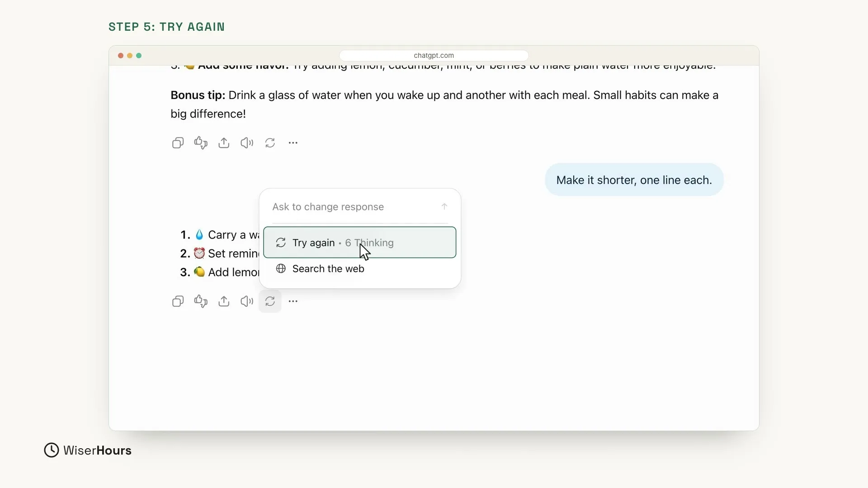Choose Search the web option
The width and height of the screenshot is (868, 488).
[360, 269]
